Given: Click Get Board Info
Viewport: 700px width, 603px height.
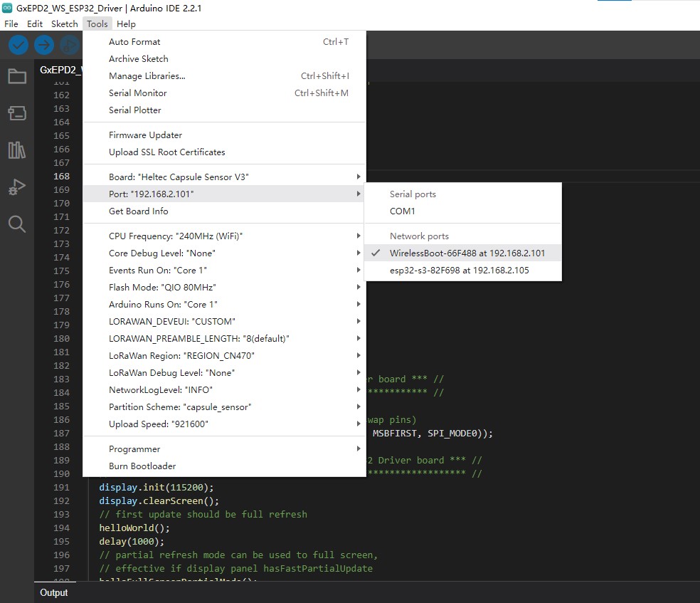Looking at the screenshot, I should point(139,211).
